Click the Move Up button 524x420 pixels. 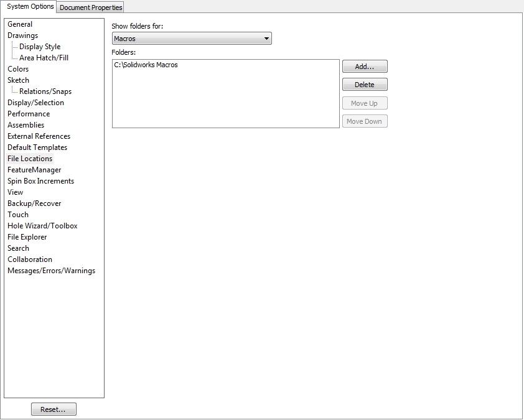pyautogui.click(x=365, y=103)
